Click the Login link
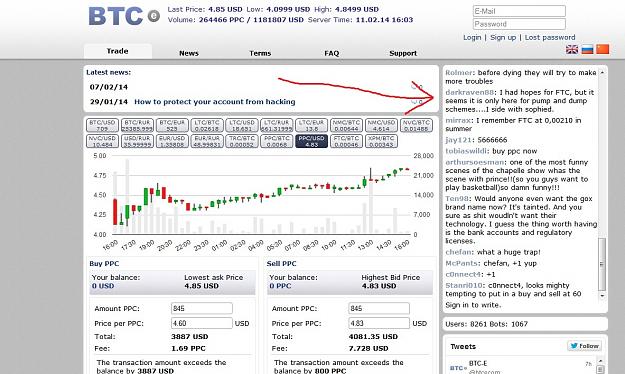 tap(472, 37)
